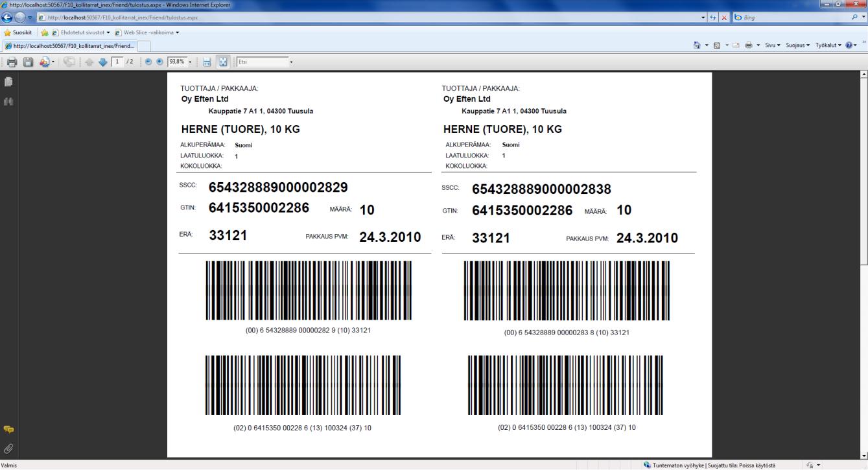
Task: Save a copy of the PDF
Action: (x=29, y=62)
